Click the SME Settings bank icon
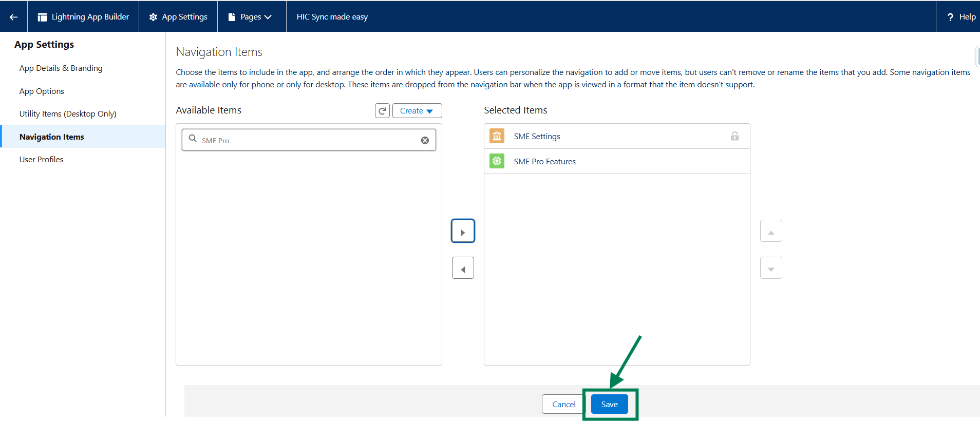 tap(497, 136)
